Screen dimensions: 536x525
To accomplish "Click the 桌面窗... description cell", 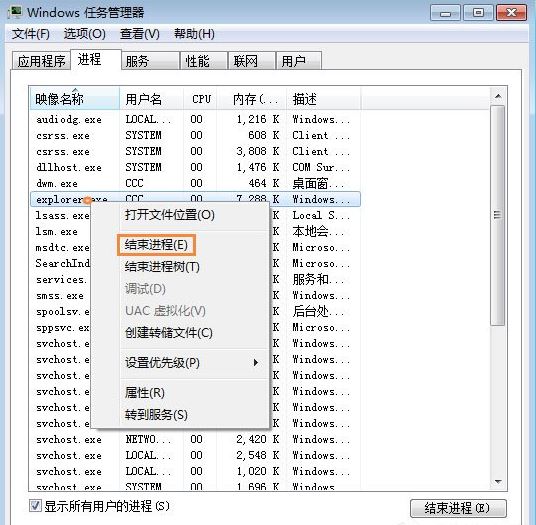I will [318, 184].
